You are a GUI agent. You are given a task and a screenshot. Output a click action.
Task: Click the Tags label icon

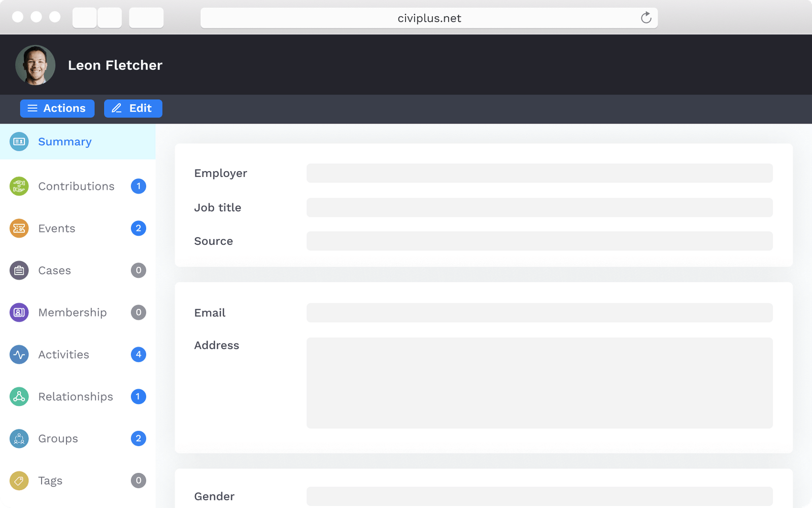click(x=19, y=480)
